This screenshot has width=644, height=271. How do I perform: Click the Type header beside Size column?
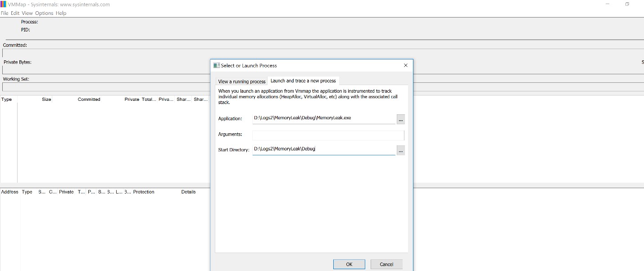point(7,99)
